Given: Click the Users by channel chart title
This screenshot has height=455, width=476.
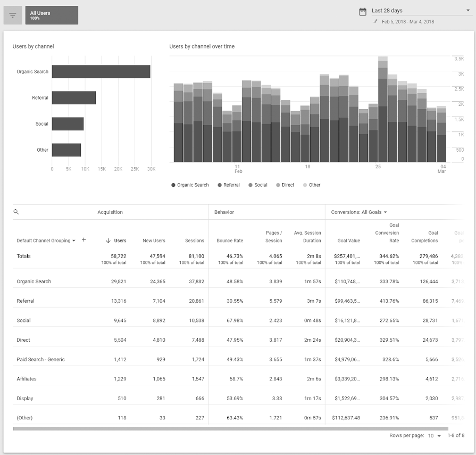Looking at the screenshot, I should (x=33, y=46).
